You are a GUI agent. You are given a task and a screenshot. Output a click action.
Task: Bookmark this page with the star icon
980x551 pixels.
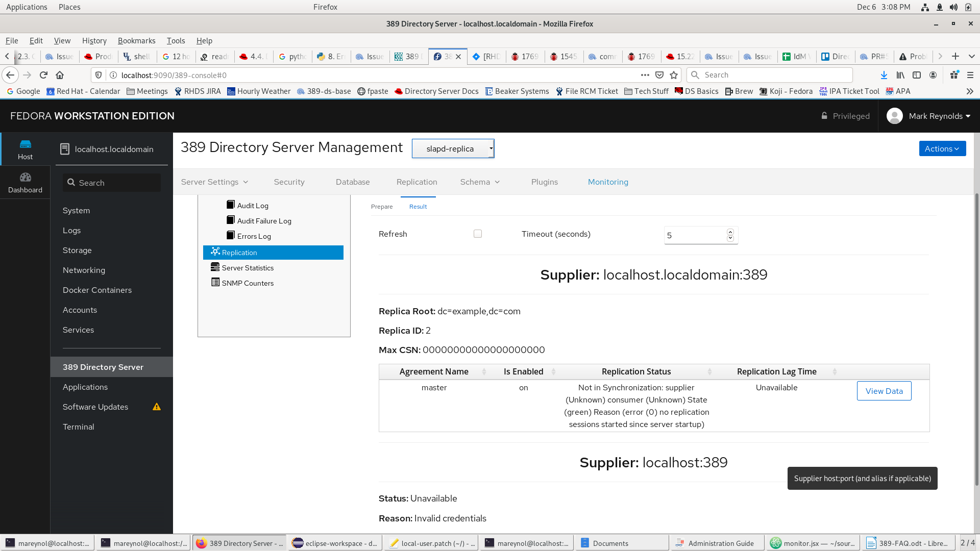pos(674,75)
